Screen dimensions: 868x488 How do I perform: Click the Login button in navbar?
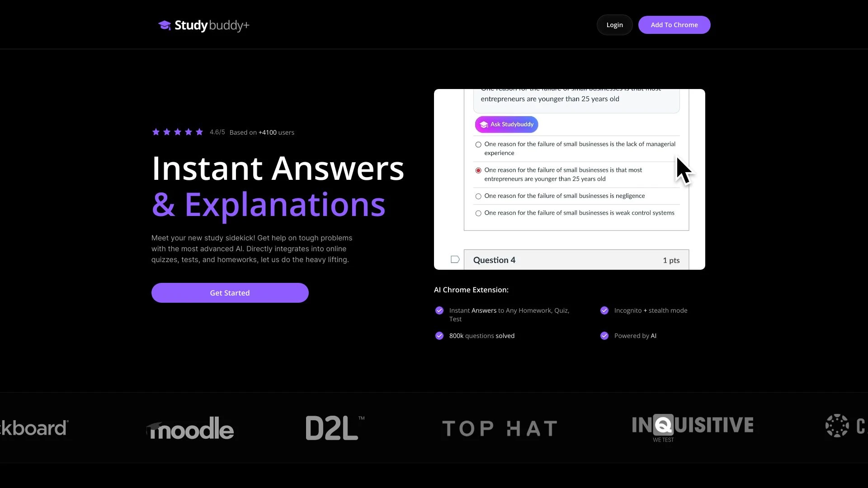[615, 24]
